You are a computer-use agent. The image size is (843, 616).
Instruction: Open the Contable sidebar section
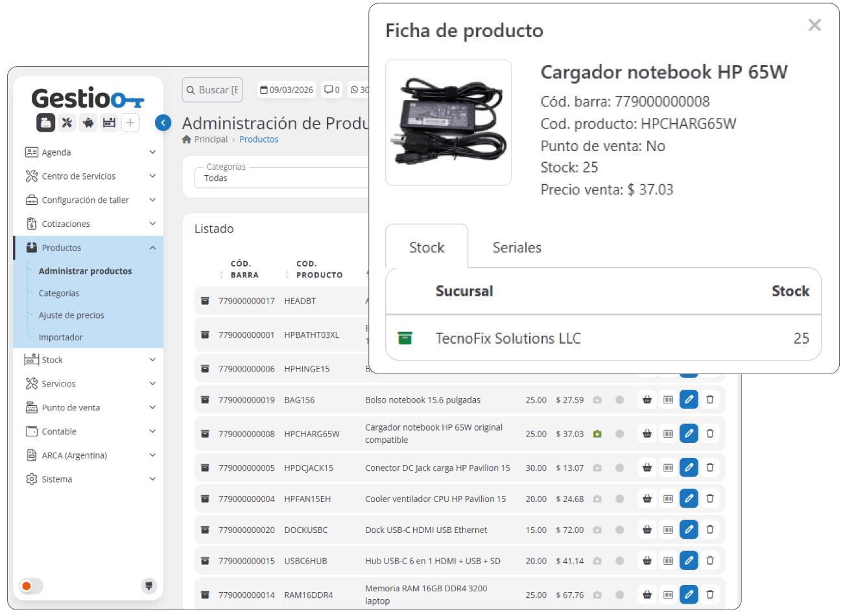(89, 432)
